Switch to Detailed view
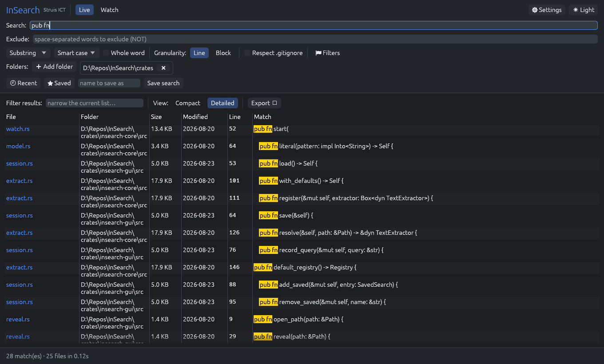Screen dimensions: 604x364 coord(223,103)
